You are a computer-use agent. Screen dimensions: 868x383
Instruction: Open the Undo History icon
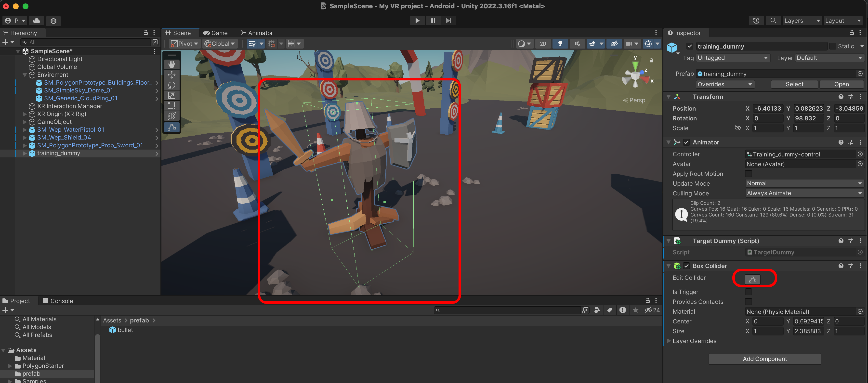pyautogui.click(x=756, y=21)
